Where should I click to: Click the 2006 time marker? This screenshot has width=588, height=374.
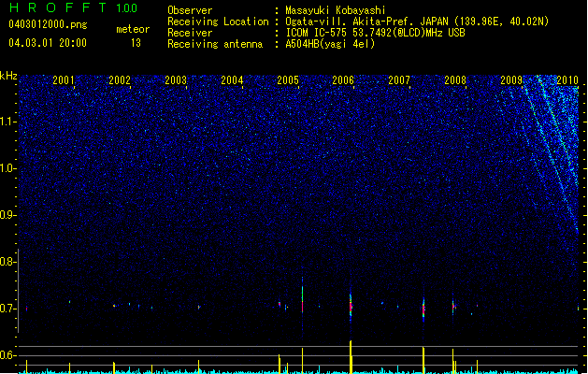tap(343, 80)
